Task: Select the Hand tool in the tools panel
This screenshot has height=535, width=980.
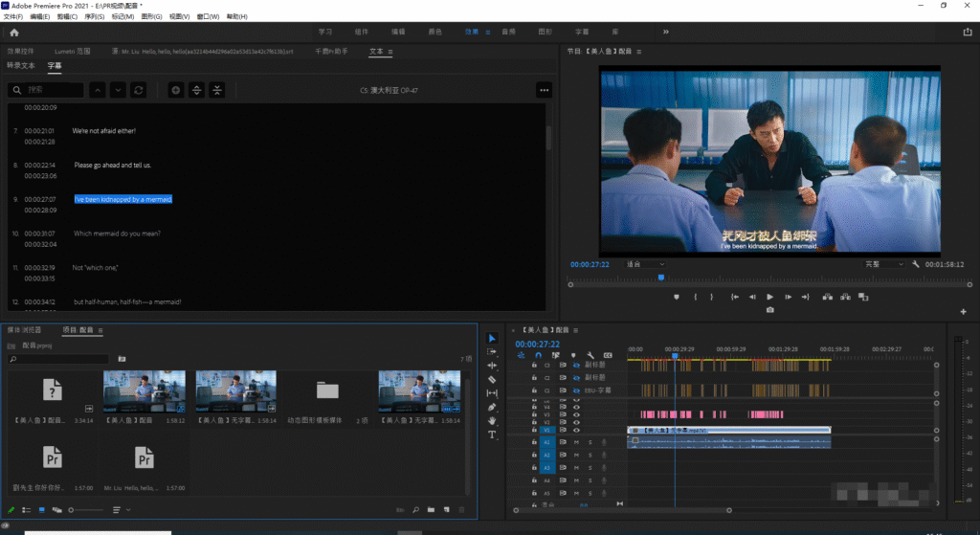Action: pyautogui.click(x=492, y=420)
